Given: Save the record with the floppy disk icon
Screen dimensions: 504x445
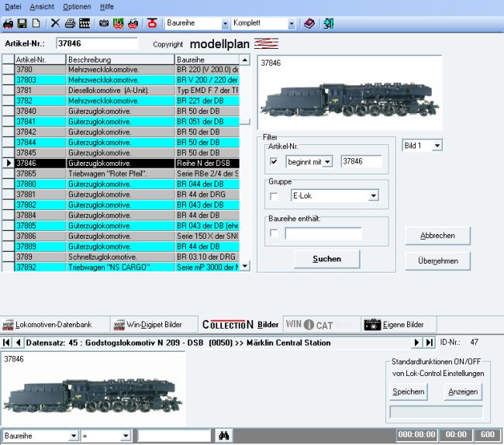Looking at the screenshot, I should click(22, 23).
